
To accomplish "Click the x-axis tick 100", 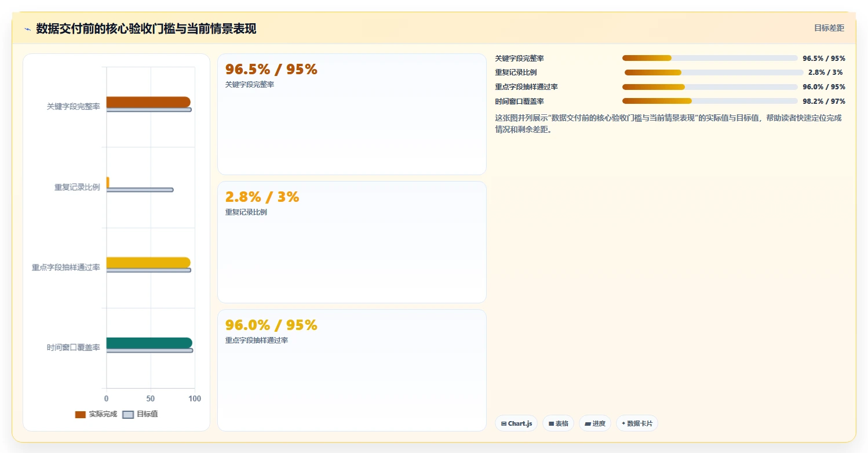I will coord(195,399).
